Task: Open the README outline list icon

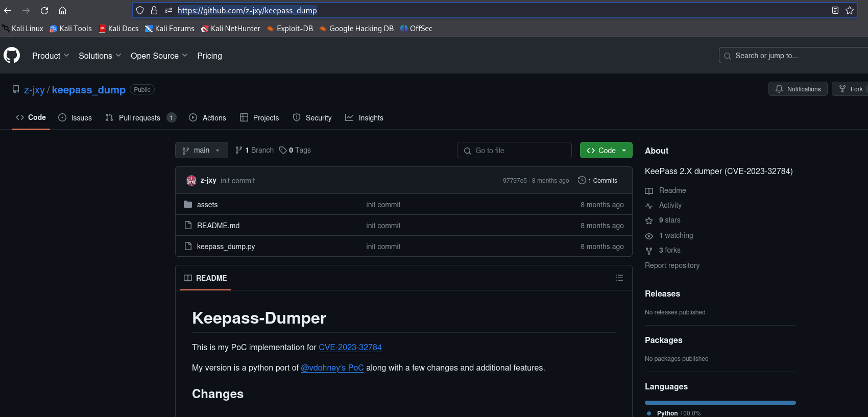Action: (x=619, y=278)
